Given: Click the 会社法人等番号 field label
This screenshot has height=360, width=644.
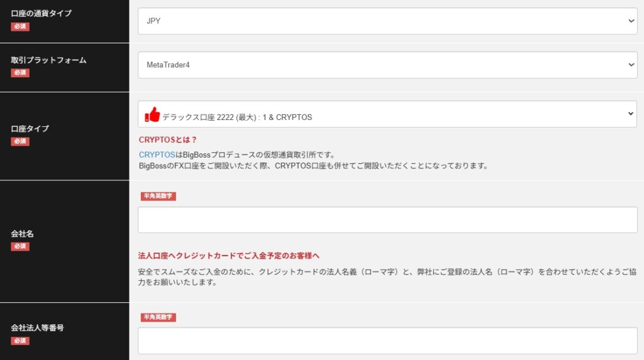Looking at the screenshot, I should pos(37,328).
